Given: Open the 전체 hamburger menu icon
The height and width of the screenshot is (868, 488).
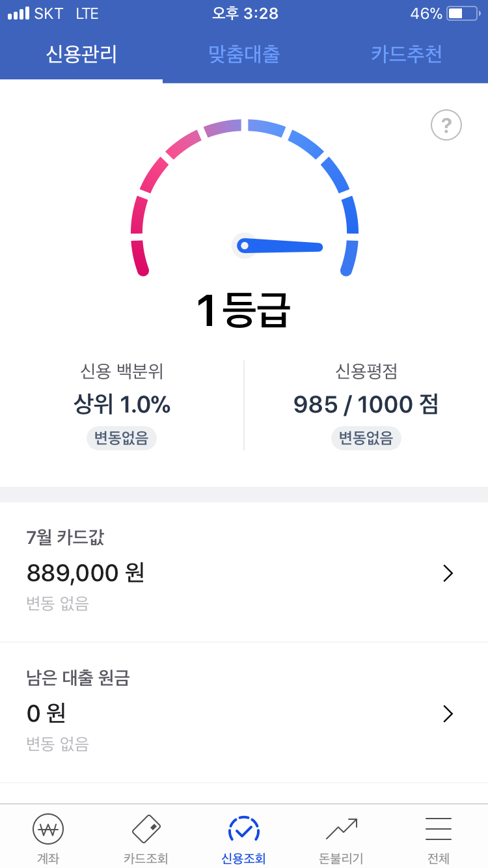Looking at the screenshot, I should [439, 829].
